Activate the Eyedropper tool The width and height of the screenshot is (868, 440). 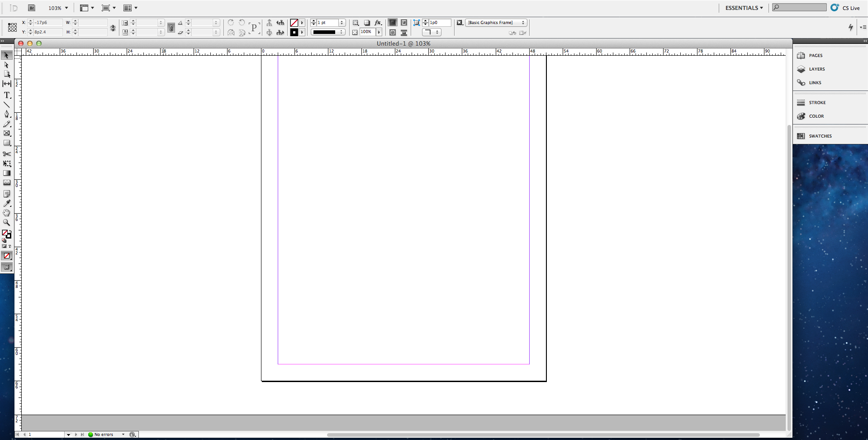tap(7, 203)
